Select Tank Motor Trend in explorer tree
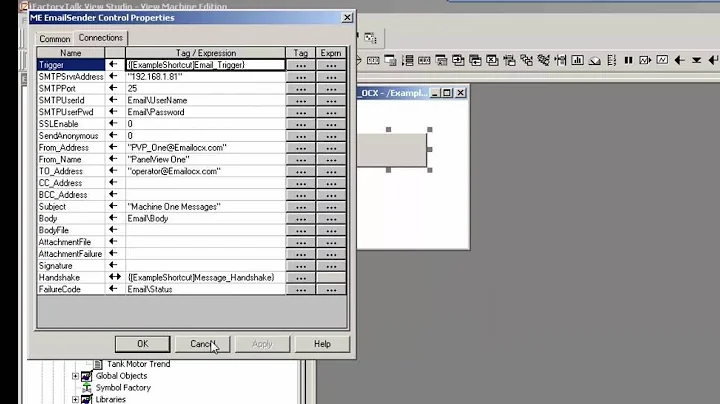 click(x=139, y=364)
